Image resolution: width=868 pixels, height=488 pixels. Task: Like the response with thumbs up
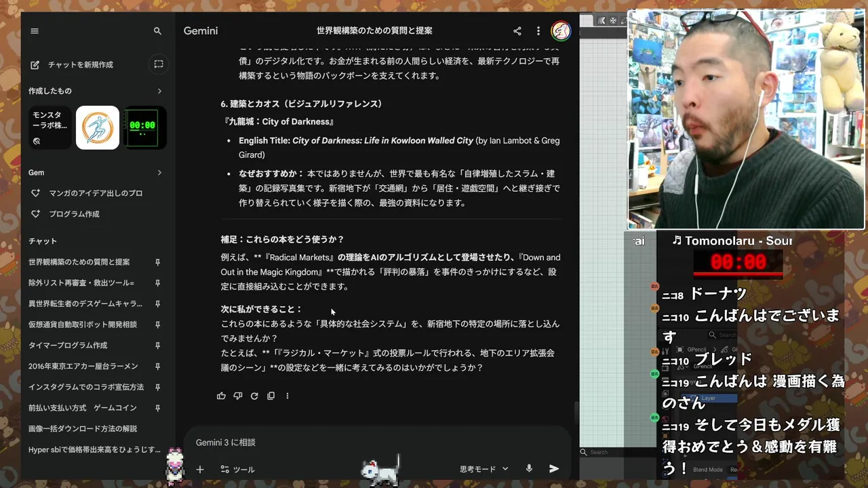221,396
